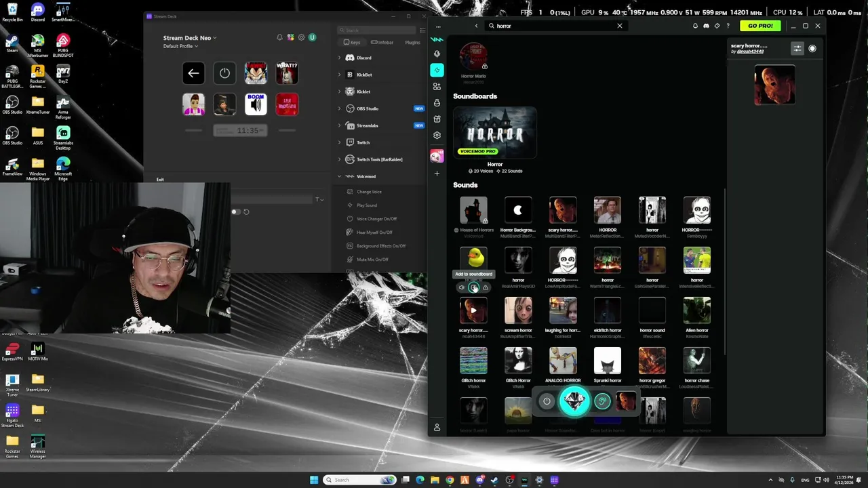Open Voicemod notifications bell
This screenshot has width=868, height=488.
(695, 26)
